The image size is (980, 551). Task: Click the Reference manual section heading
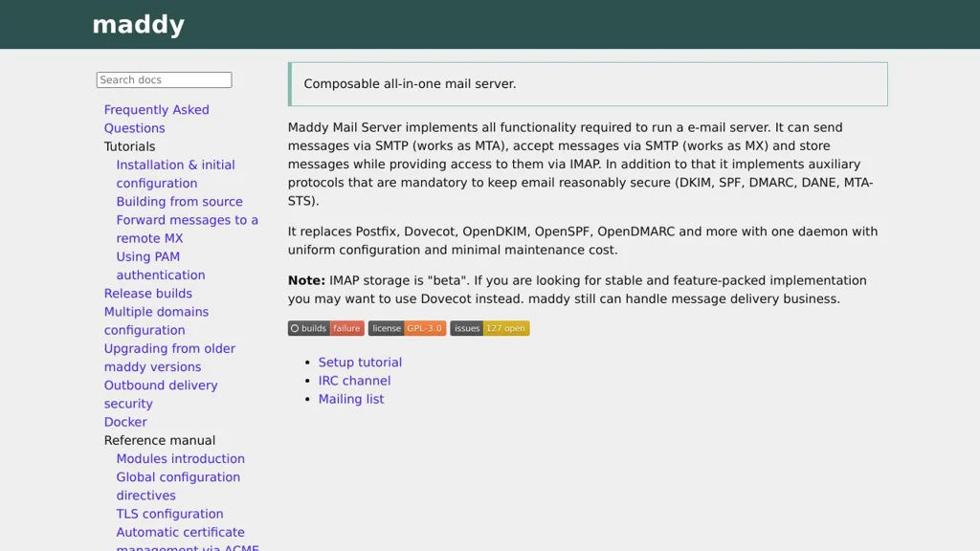160,440
